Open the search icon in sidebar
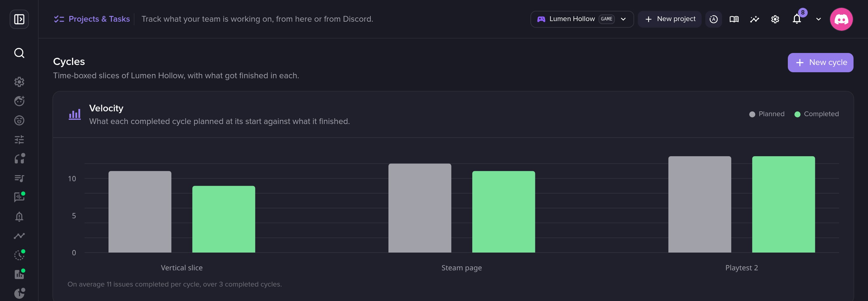This screenshot has width=868, height=301. pos(19,53)
